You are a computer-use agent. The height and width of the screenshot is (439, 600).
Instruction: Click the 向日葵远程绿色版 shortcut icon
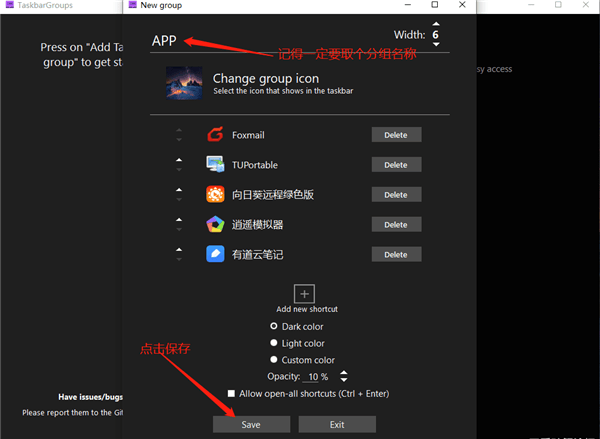click(x=215, y=195)
